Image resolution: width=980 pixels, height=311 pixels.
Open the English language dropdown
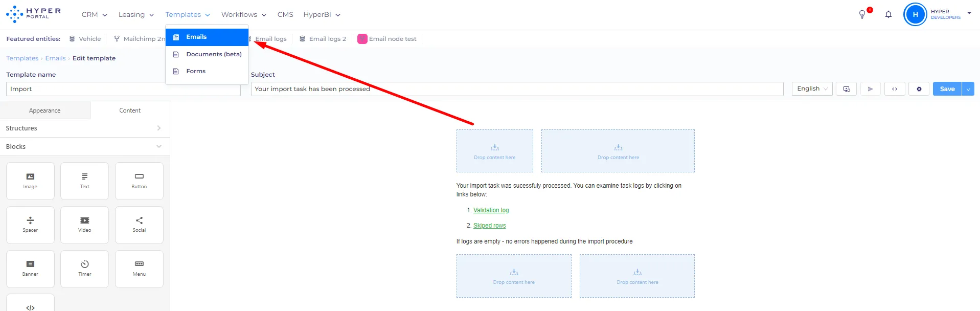point(812,89)
